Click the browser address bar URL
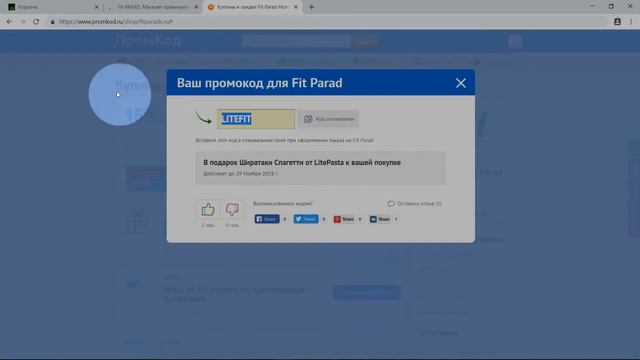The height and width of the screenshot is (360, 640). pos(116,22)
